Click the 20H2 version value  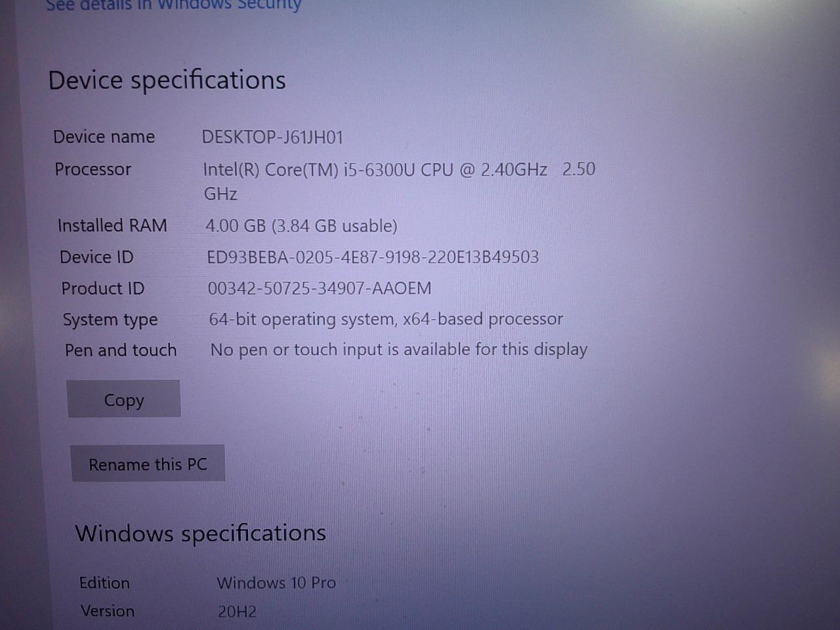click(x=237, y=612)
